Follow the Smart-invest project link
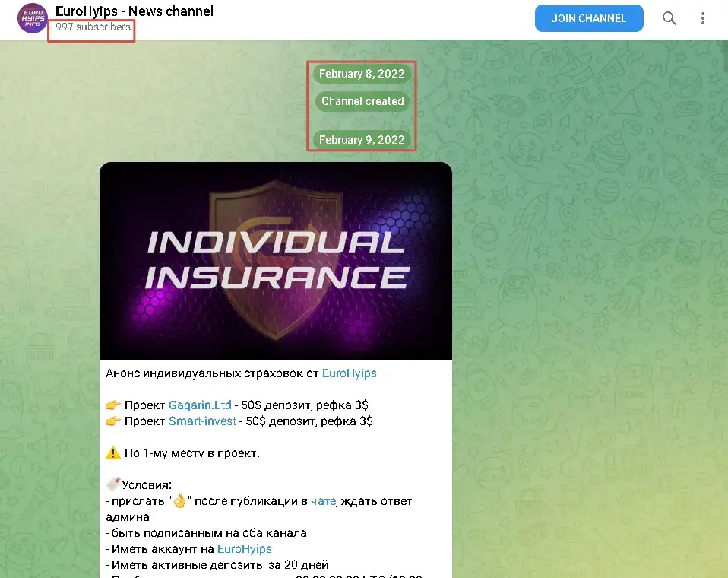The height and width of the screenshot is (578, 728). (202, 421)
